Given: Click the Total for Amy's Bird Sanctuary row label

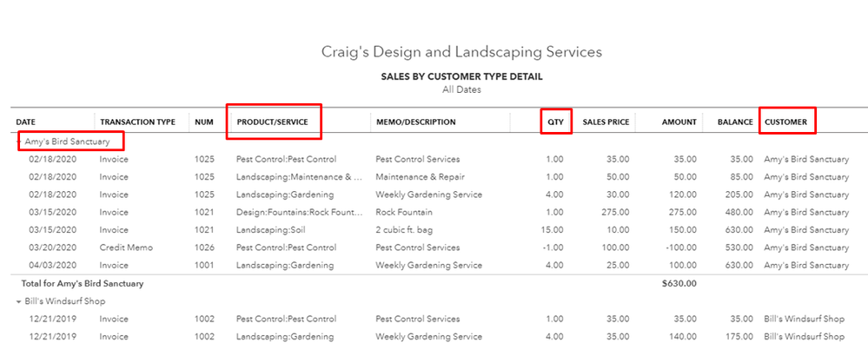Looking at the screenshot, I should click(83, 284).
